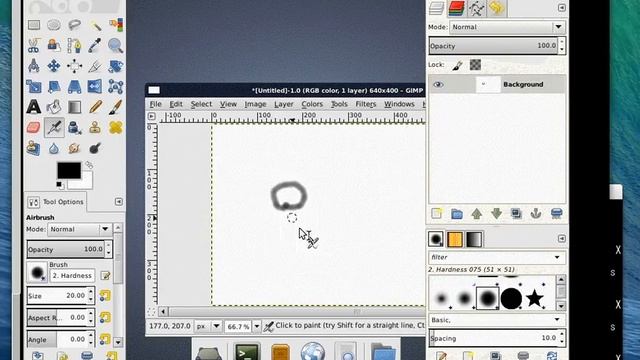Open the File menu
Viewport: 640px width, 360px height.
(x=156, y=104)
